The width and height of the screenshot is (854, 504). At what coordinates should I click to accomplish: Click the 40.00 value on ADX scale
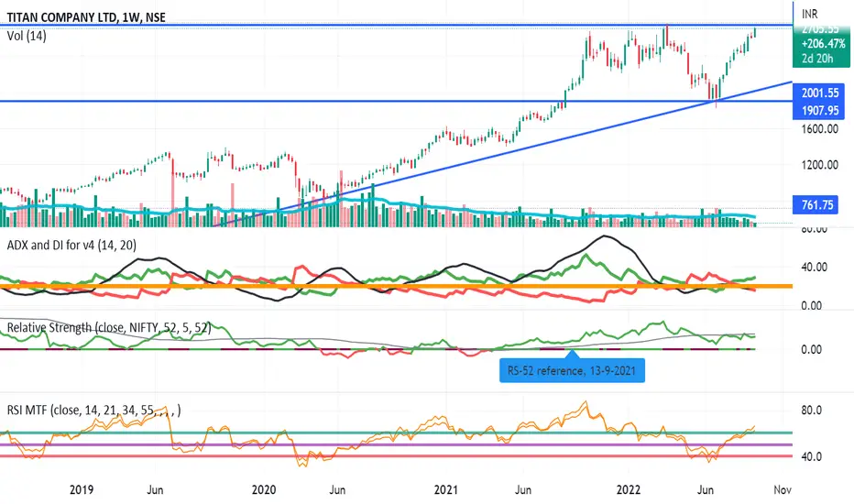(x=815, y=267)
